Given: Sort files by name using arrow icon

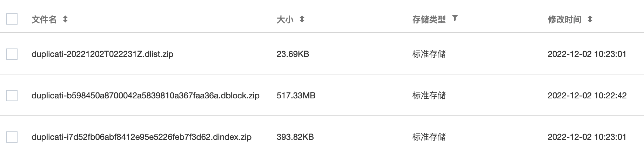Looking at the screenshot, I should (65, 19).
